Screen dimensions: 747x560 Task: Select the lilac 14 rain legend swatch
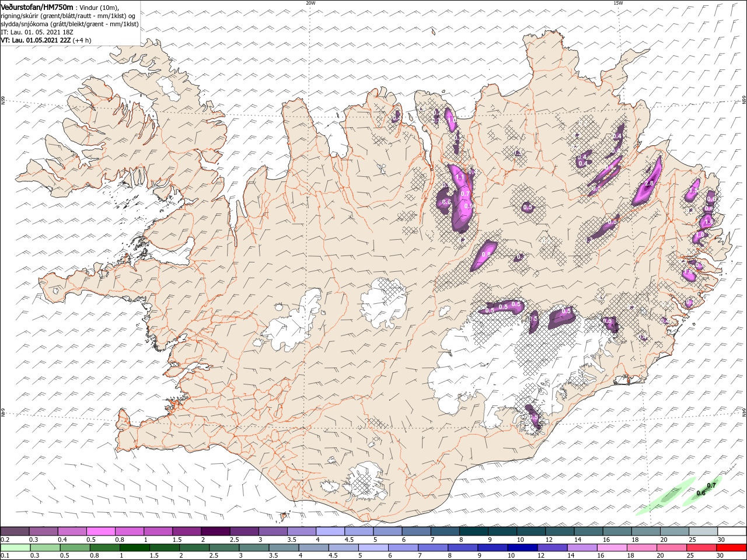tap(582, 548)
